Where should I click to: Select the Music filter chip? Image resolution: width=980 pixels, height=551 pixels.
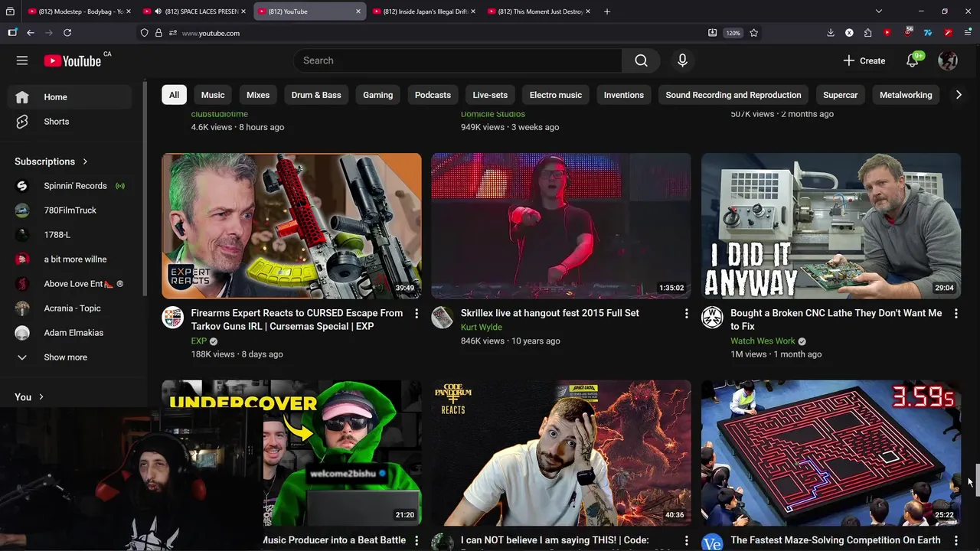pos(213,95)
